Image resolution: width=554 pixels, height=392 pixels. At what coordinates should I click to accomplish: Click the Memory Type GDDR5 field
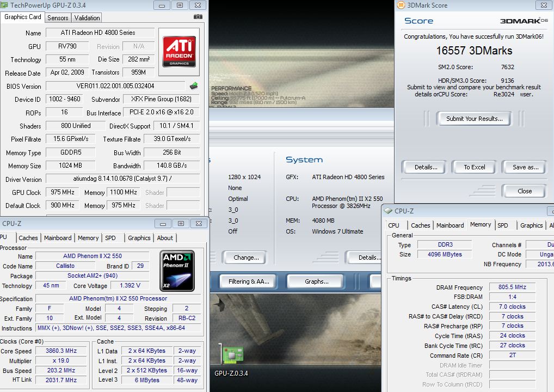(x=71, y=152)
